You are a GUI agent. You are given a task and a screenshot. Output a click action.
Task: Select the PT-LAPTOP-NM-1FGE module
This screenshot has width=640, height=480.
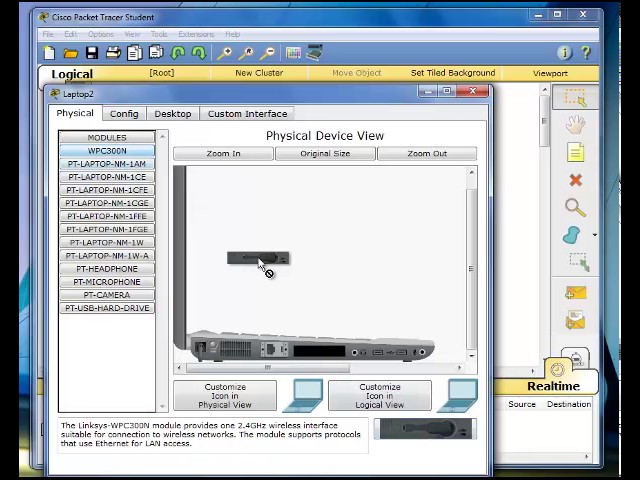click(107, 229)
